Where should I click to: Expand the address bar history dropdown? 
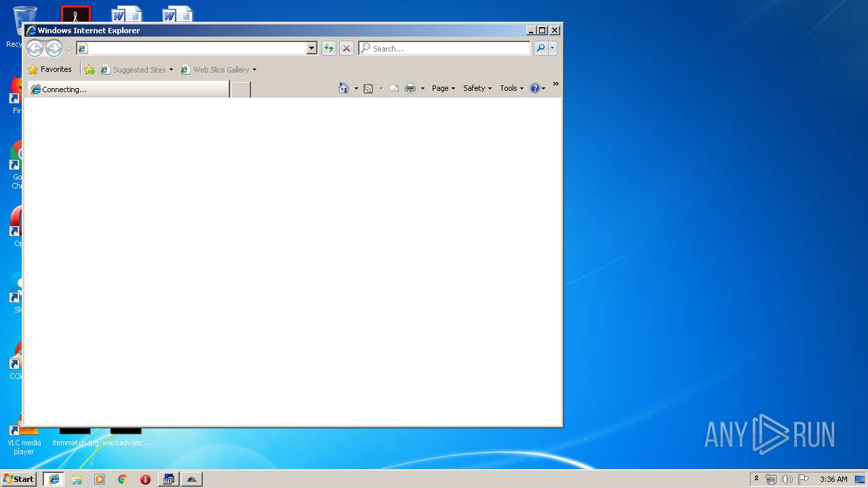[x=312, y=48]
